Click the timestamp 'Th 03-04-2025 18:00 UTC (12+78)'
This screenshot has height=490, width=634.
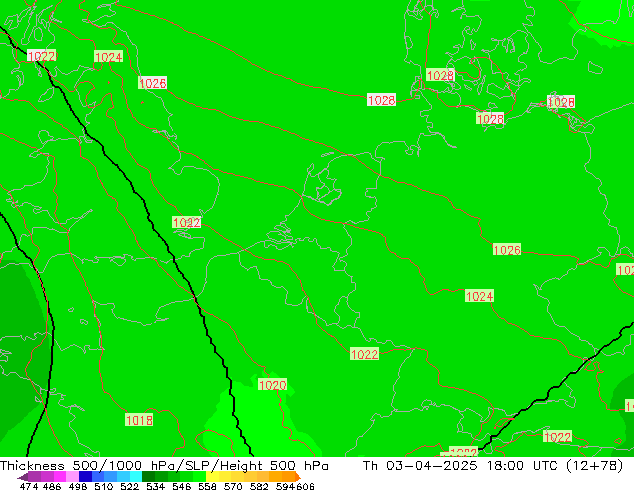(493, 465)
